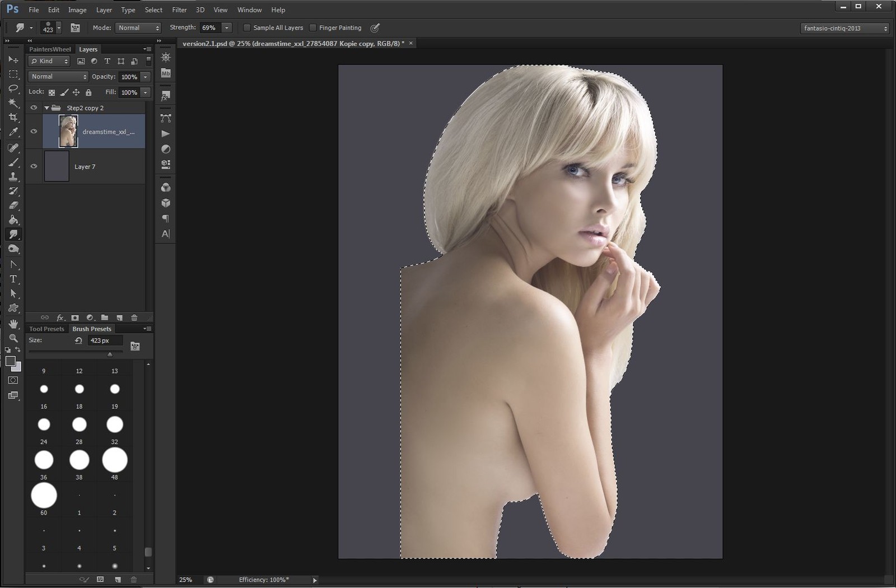The image size is (896, 588).
Task: Open the brush preset picker arrow
Action: click(59, 27)
